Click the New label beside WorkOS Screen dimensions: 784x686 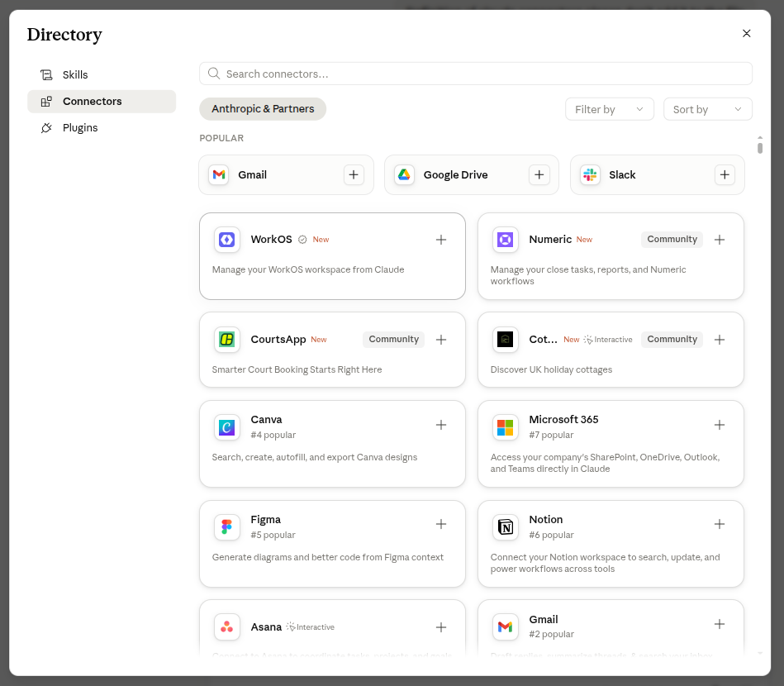(321, 240)
